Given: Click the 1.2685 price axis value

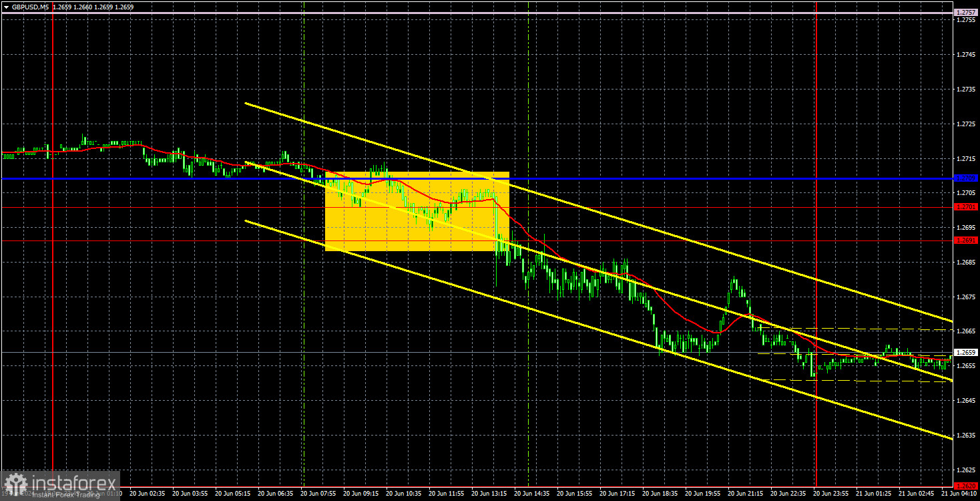Looking at the screenshot, I should point(966,263).
